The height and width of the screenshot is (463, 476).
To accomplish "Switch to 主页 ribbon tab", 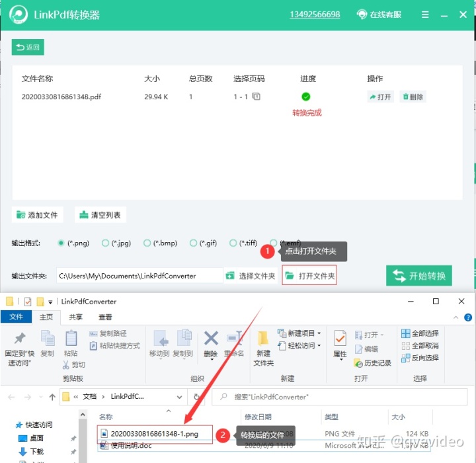I will 46,317.
